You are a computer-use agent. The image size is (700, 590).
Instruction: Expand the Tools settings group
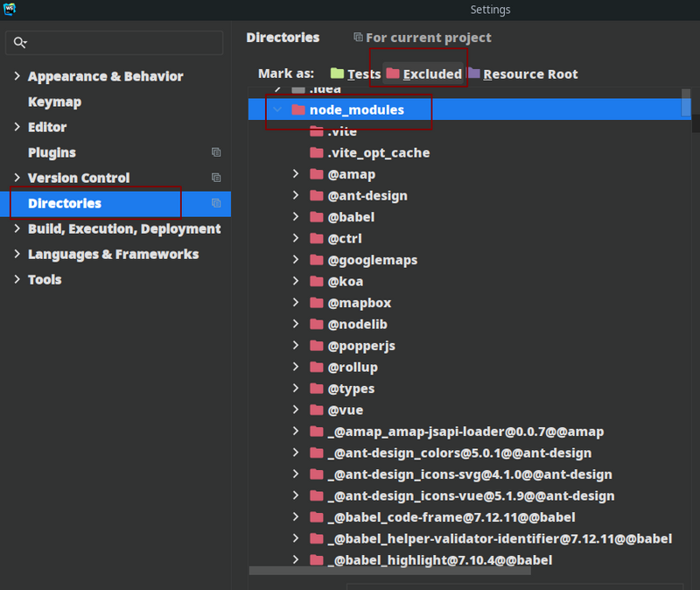coord(17,279)
